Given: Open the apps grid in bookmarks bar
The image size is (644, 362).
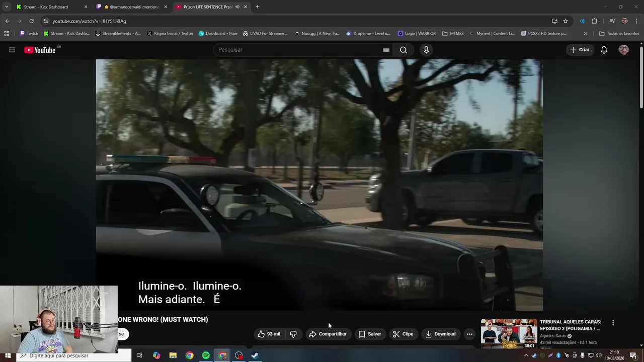Looking at the screenshot, I should pyautogui.click(x=7, y=34).
